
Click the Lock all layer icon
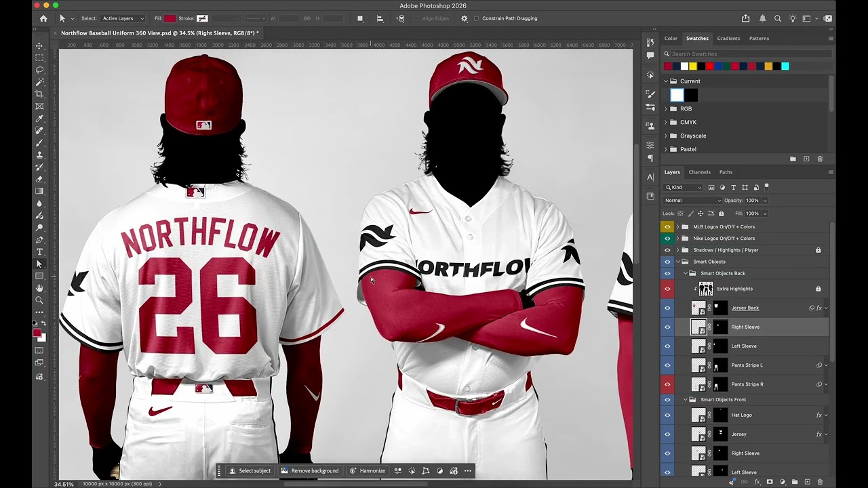point(721,213)
